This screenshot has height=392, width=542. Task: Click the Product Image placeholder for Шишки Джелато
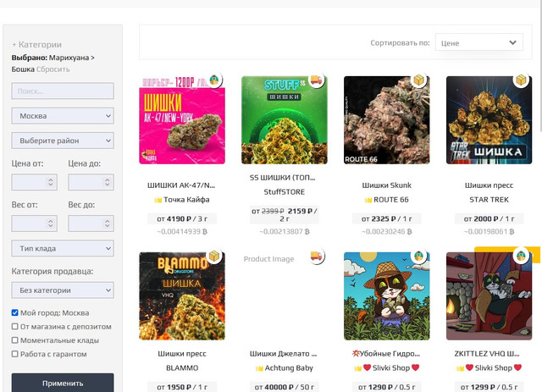(x=269, y=259)
